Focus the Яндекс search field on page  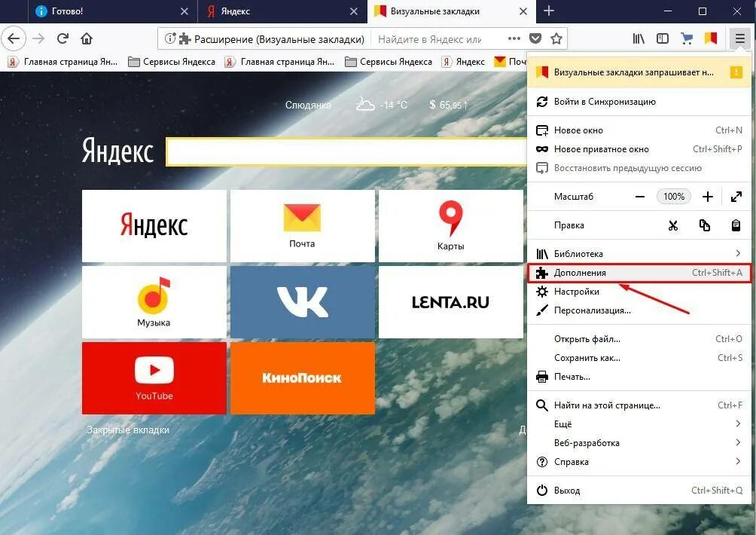346,152
